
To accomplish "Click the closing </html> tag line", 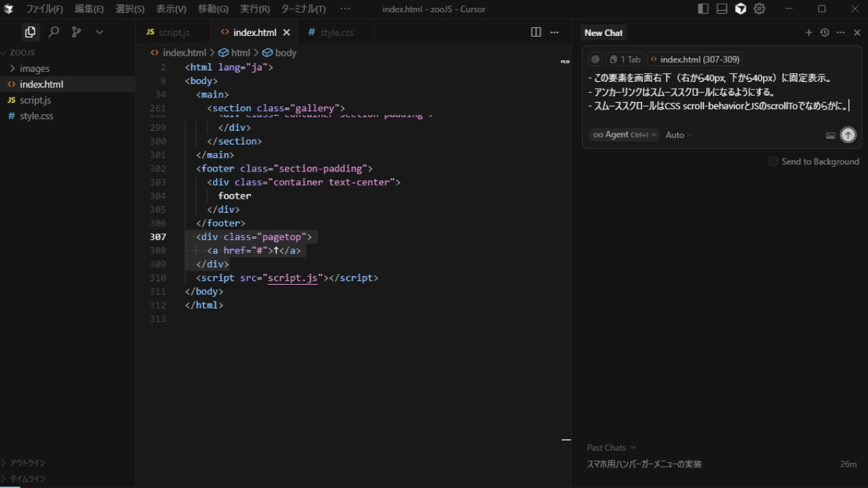I will [x=204, y=305].
